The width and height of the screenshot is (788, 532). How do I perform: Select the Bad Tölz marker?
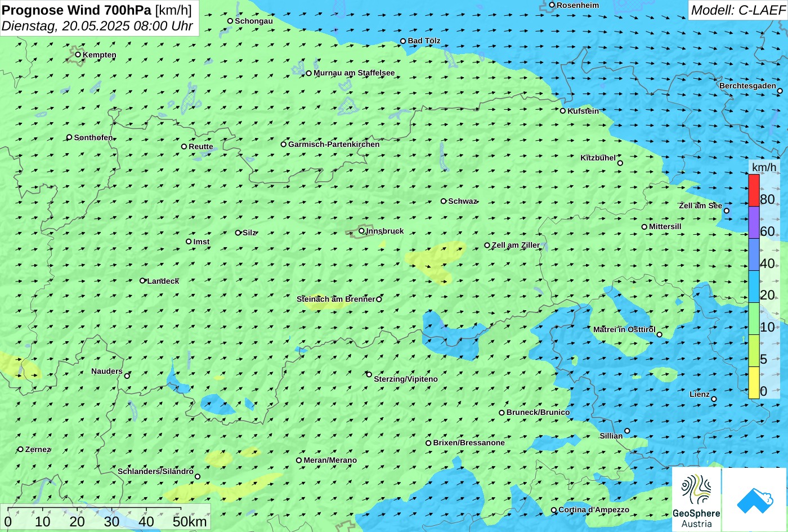[403, 41]
